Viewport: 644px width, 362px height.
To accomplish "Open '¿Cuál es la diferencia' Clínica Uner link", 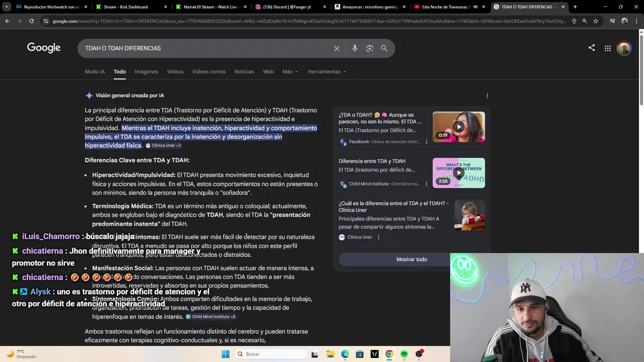I will tap(393, 207).
